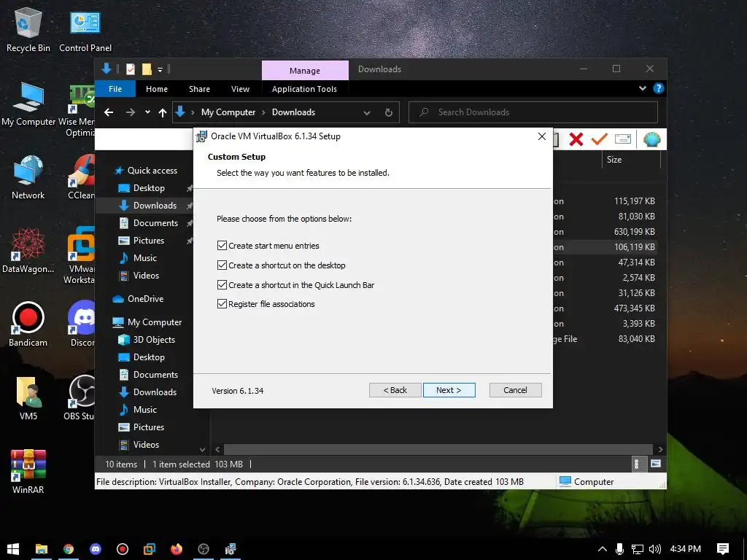Go back with the < Back button
The height and width of the screenshot is (560, 747).
[x=395, y=390]
